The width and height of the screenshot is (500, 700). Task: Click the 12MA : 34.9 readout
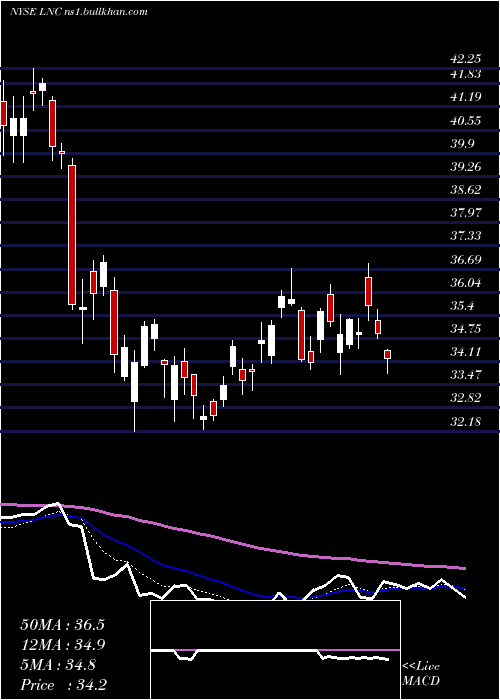point(62,645)
